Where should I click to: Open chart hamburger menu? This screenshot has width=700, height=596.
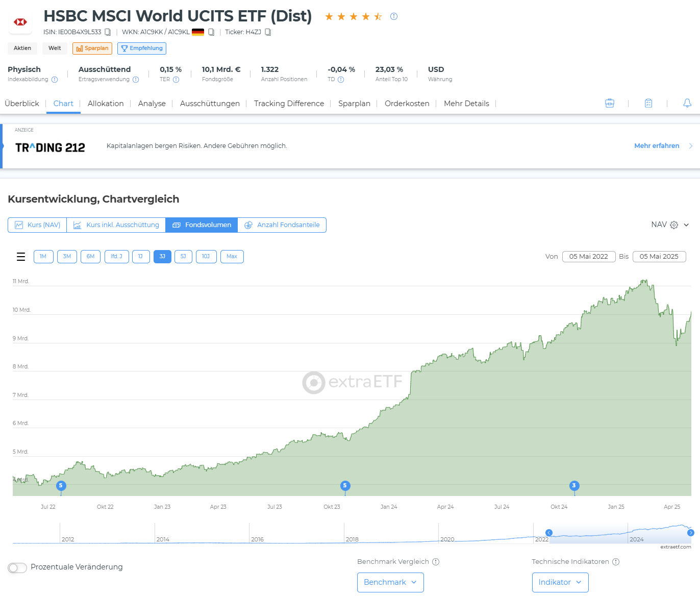21,257
